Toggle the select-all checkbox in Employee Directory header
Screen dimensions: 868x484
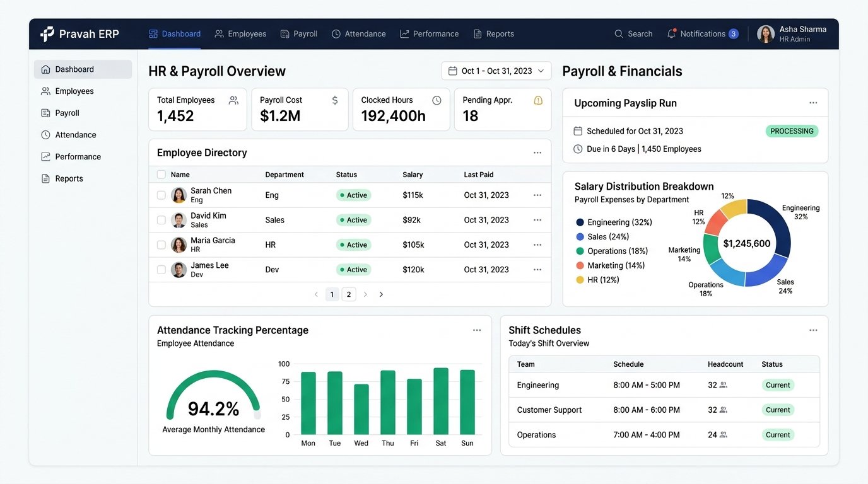tap(161, 175)
